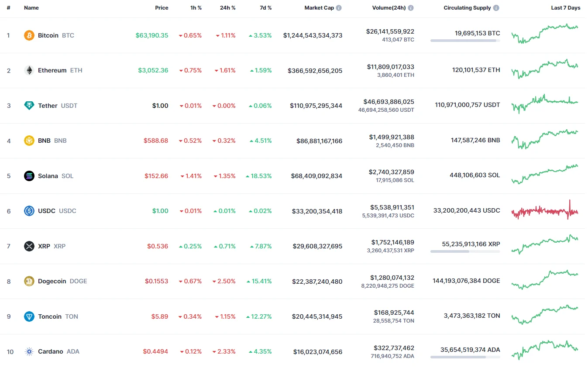Click the Cardano logo icon
This screenshot has width=588, height=368.
click(29, 352)
